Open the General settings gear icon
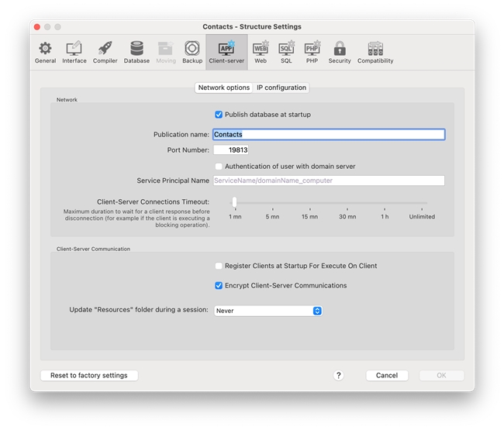This screenshot has width=504, height=430. (45, 49)
